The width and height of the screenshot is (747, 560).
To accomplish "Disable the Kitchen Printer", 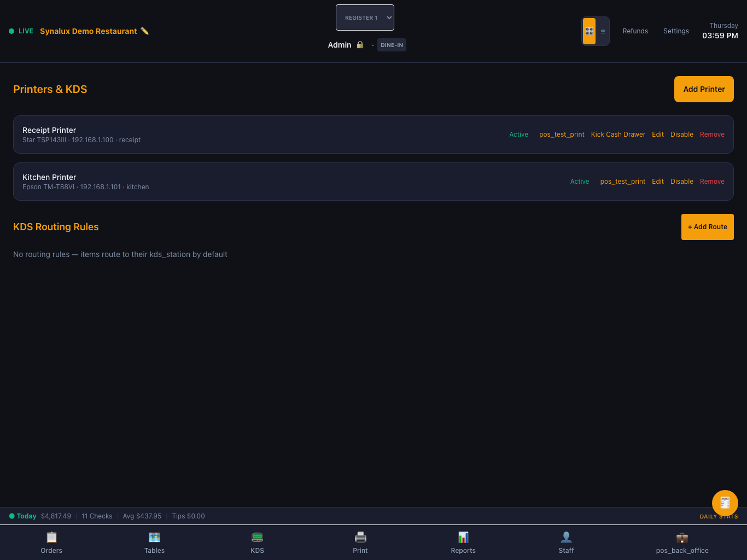I will click(x=681, y=182).
